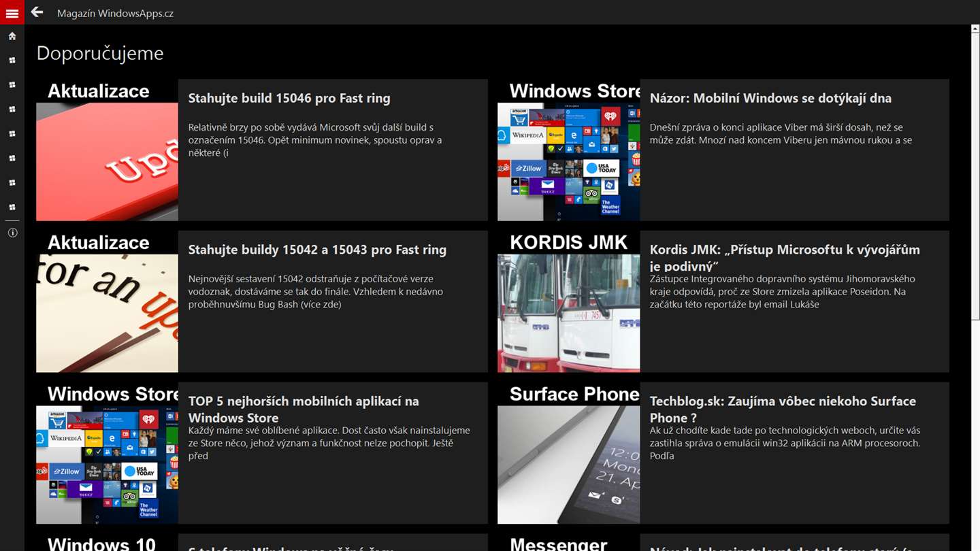980x551 pixels.
Task: Select the Windows-logo icon directly above the info divider
Action: click(12, 207)
